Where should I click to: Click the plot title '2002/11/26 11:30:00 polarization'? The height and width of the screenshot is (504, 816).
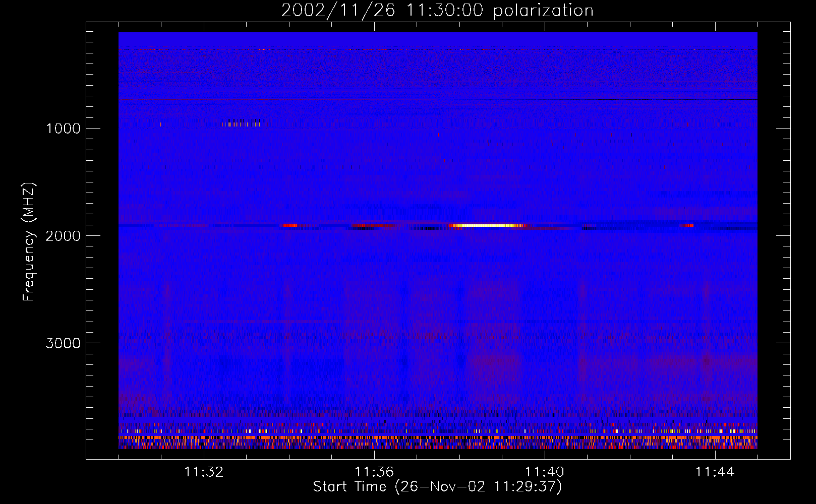click(x=437, y=10)
